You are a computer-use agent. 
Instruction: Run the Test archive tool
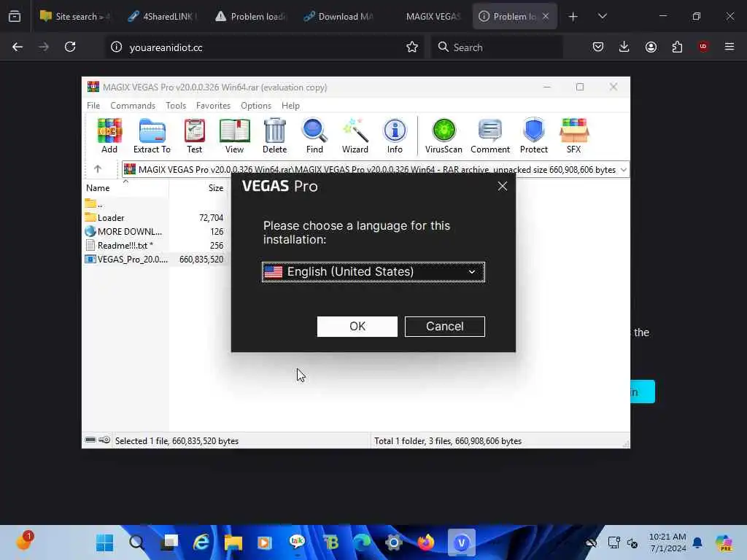194,136
